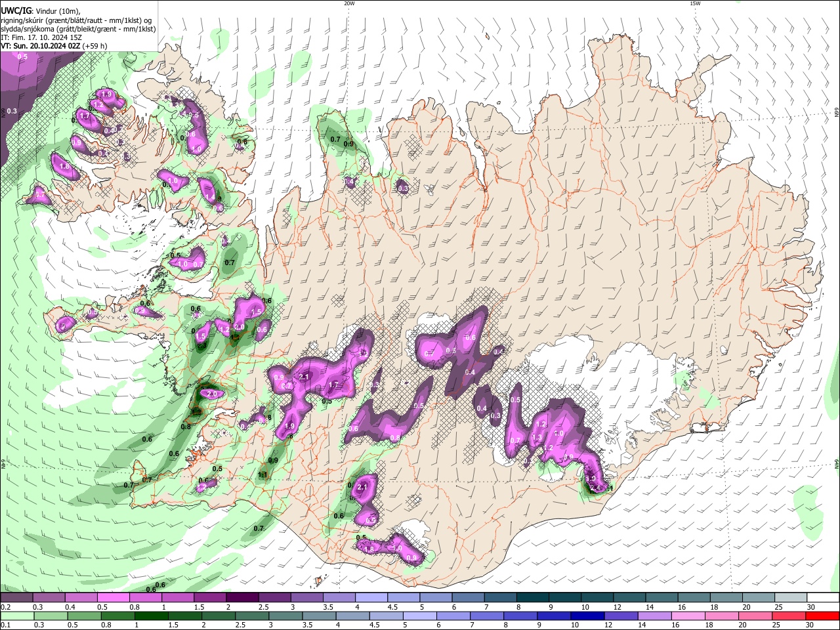Click the violet swatch labeled 12 in lower legend
Image resolution: width=840 pixels, height=630 pixels.
pos(620,616)
